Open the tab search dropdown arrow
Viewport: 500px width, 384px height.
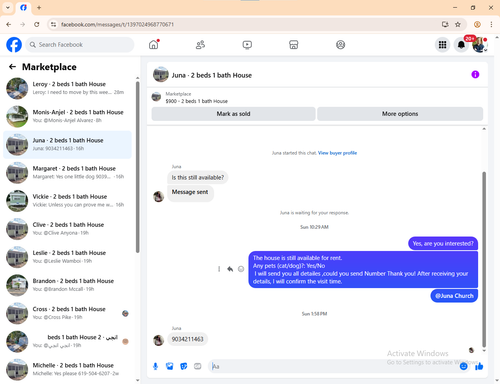(8, 7)
